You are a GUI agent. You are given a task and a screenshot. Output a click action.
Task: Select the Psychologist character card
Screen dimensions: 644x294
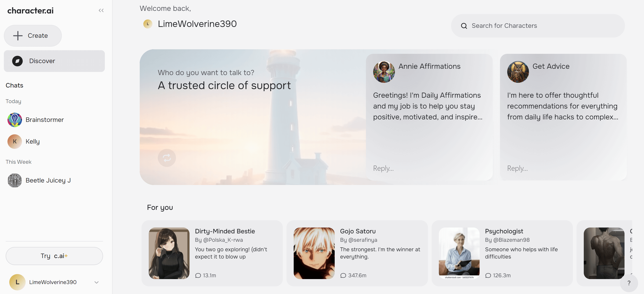pos(502,253)
